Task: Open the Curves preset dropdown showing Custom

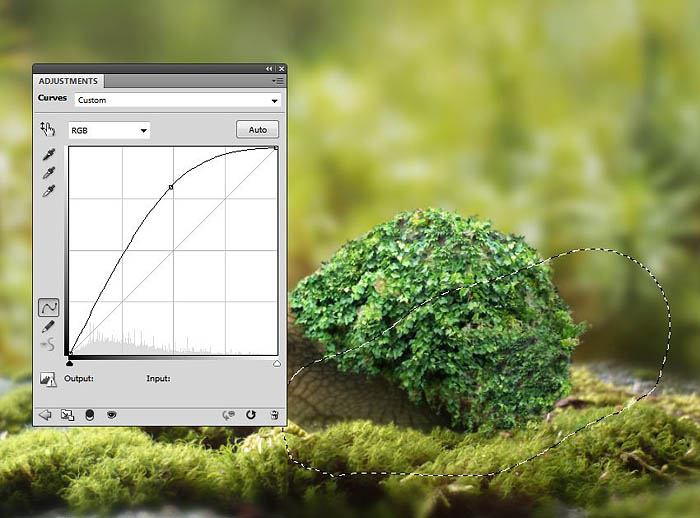Action: tap(178, 100)
